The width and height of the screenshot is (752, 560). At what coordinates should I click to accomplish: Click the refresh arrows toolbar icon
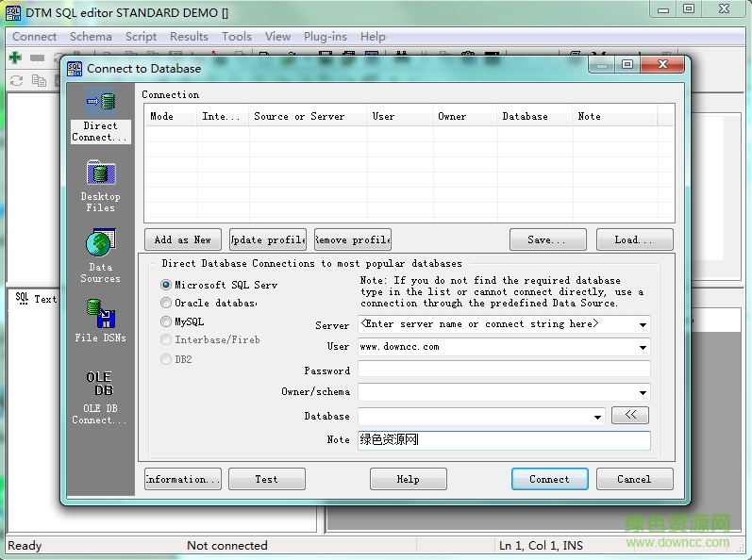(x=17, y=80)
